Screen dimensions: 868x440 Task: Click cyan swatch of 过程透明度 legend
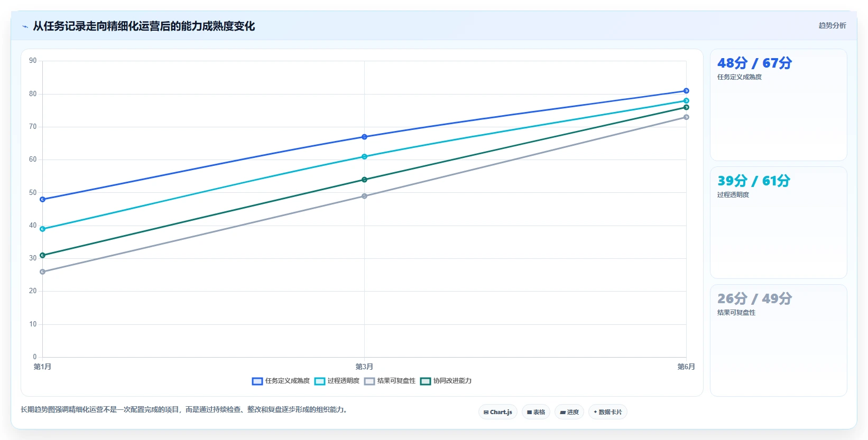pyautogui.click(x=320, y=381)
